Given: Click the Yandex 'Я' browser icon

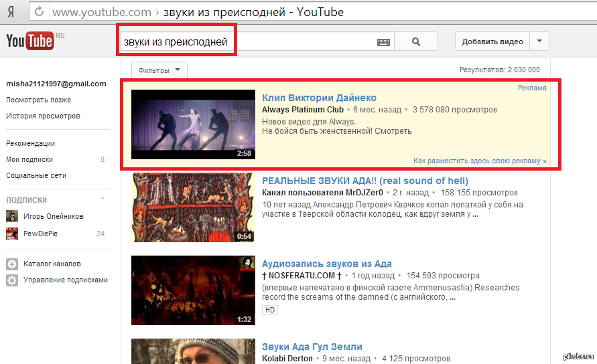Looking at the screenshot, I should pyautogui.click(x=11, y=11).
